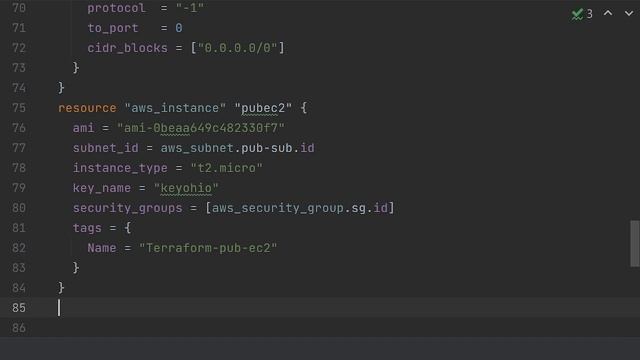Select line number 80 in gutter
Image resolution: width=640 pixels, height=360 pixels.
[19, 208]
